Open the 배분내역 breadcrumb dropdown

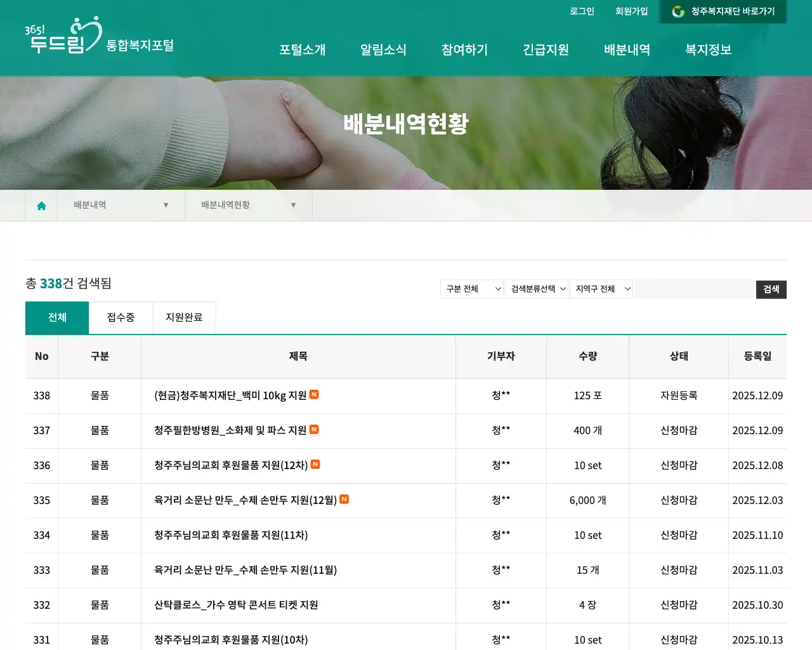166,205
